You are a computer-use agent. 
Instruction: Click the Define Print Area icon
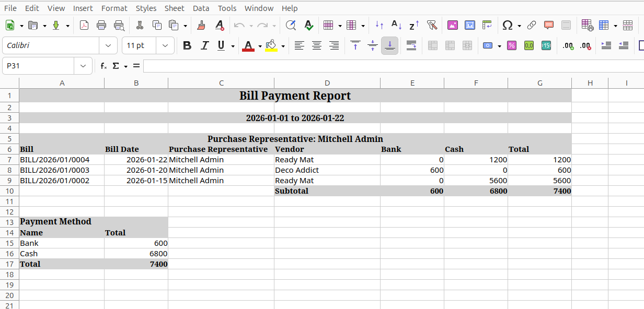click(x=587, y=25)
